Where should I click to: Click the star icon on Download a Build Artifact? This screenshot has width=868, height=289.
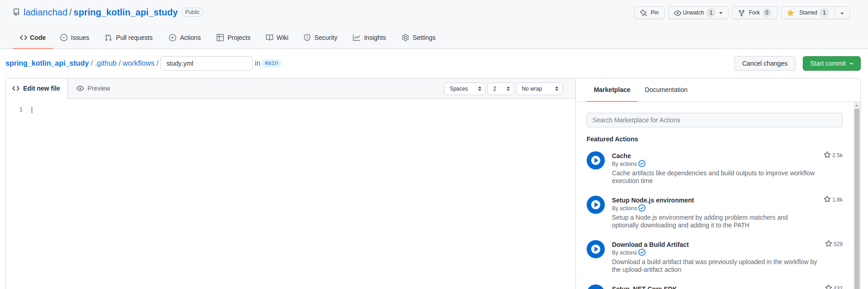click(x=829, y=244)
